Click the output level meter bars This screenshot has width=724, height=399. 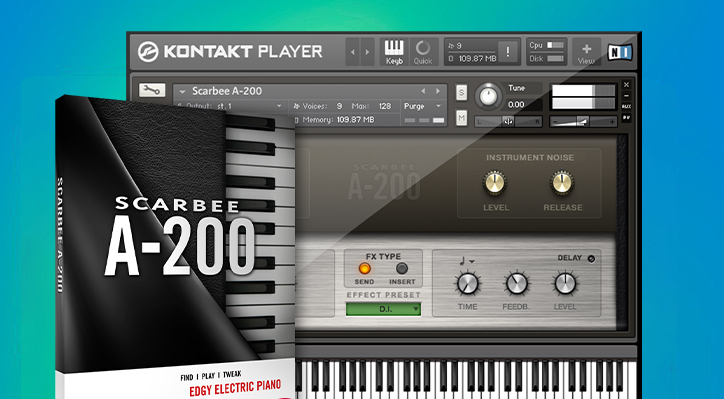pos(584,97)
